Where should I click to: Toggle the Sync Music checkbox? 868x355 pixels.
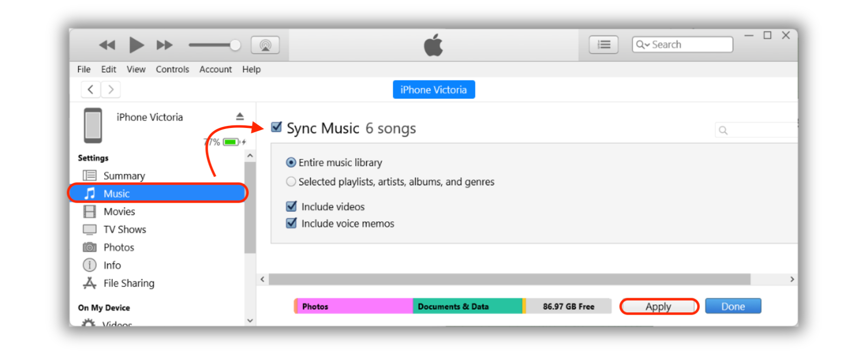point(277,127)
